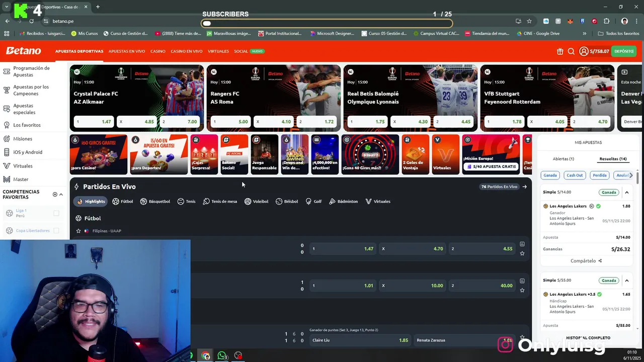This screenshot has width=644, height=362.
Task: Filter live matches by Bádminton
Action: coord(344,202)
